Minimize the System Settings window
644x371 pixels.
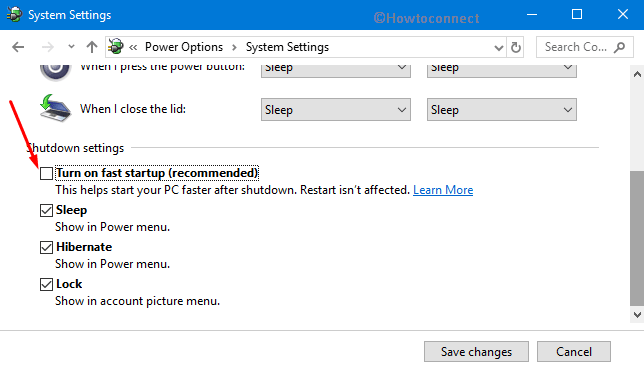(x=532, y=15)
